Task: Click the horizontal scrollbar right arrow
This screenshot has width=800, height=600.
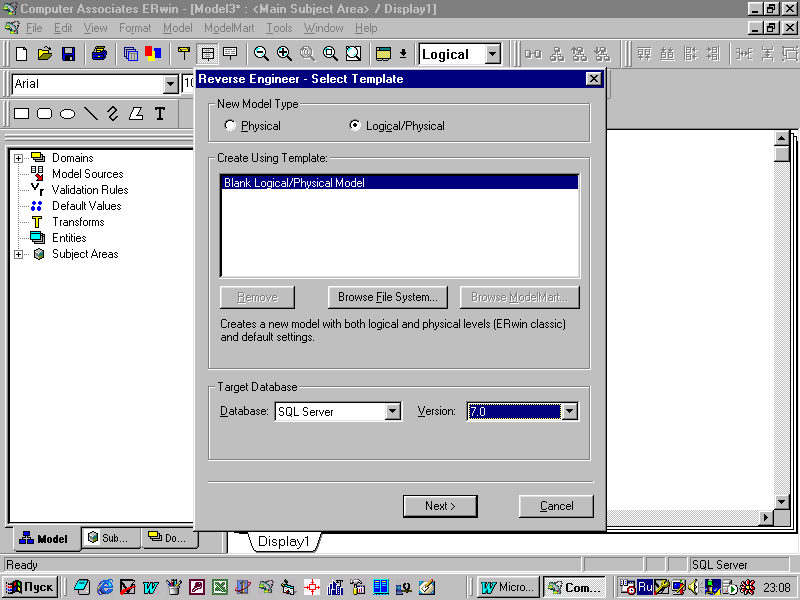Action: click(x=765, y=517)
